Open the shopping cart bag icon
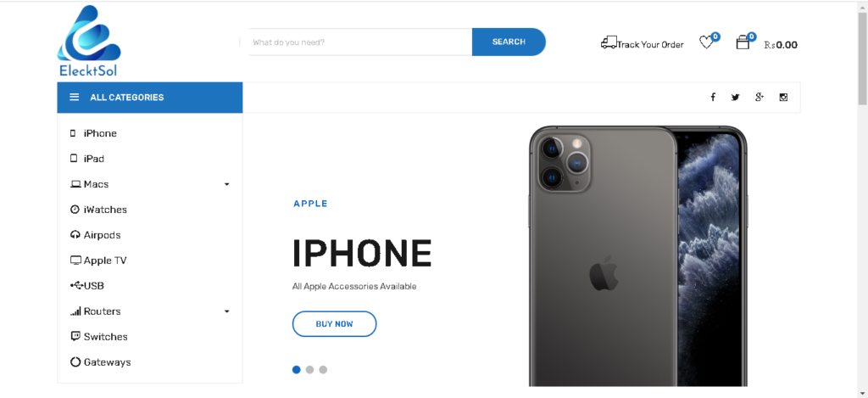 (x=743, y=42)
